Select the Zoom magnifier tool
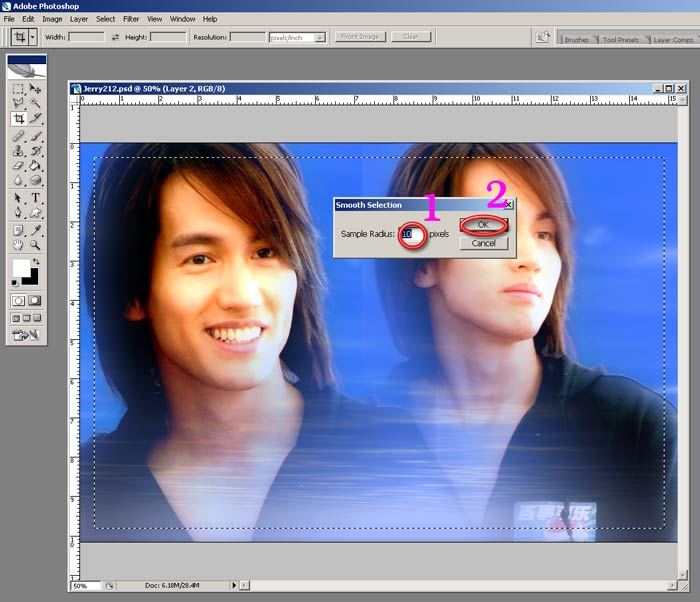This screenshot has width=700, height=602. pos(35,245)
